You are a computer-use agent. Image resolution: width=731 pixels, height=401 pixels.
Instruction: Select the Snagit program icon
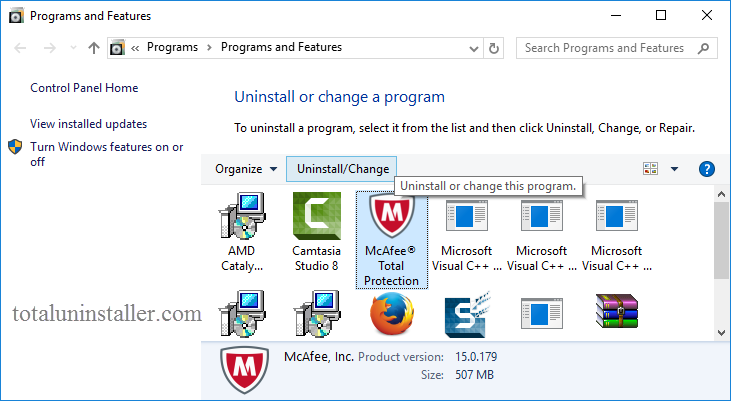(x=467, y=314)
